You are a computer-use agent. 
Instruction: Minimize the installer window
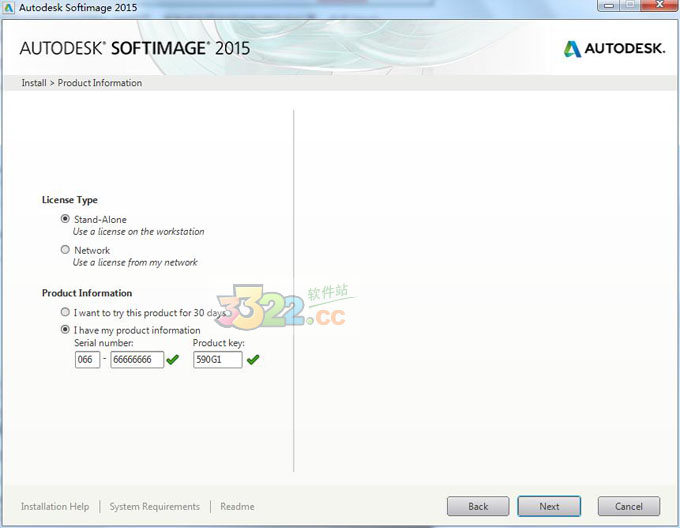pos(609,5)
